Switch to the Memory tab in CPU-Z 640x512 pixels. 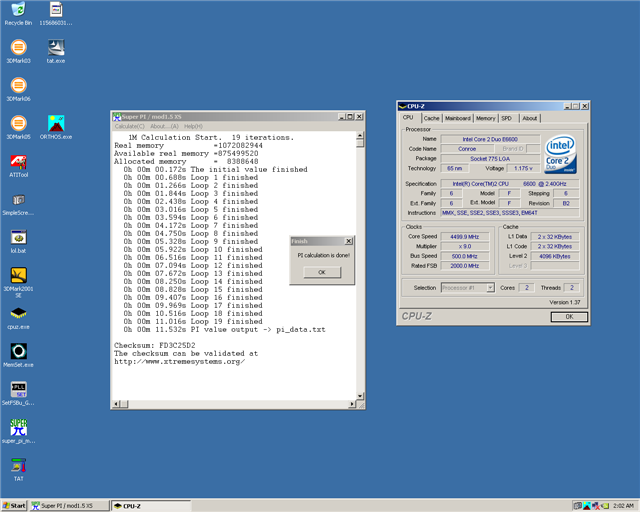click(x=485, y=118)
